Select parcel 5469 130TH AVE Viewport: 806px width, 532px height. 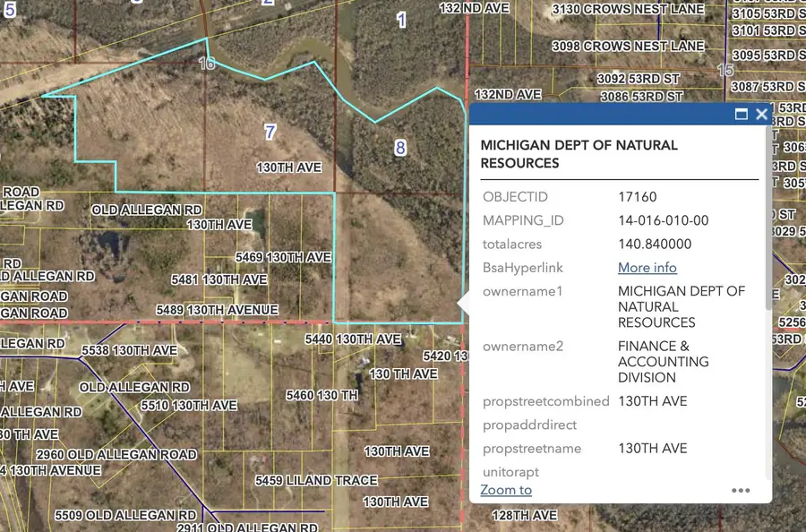282,256
